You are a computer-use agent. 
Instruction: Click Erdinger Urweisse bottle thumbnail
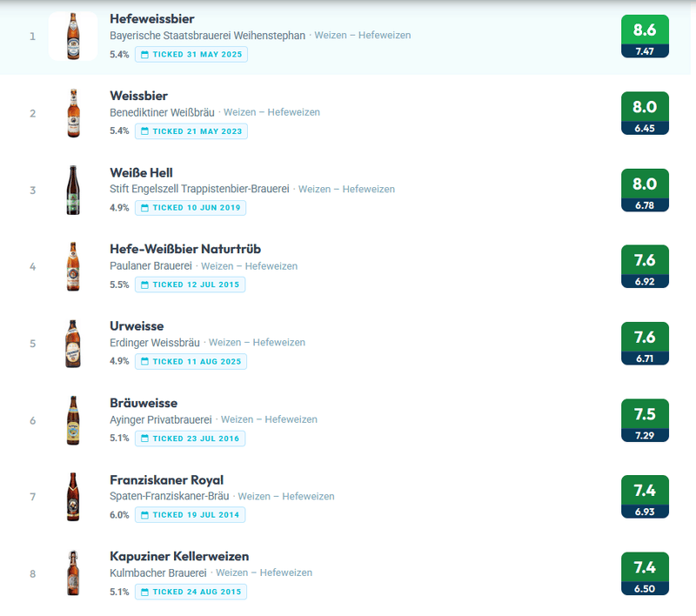[73, 344]
